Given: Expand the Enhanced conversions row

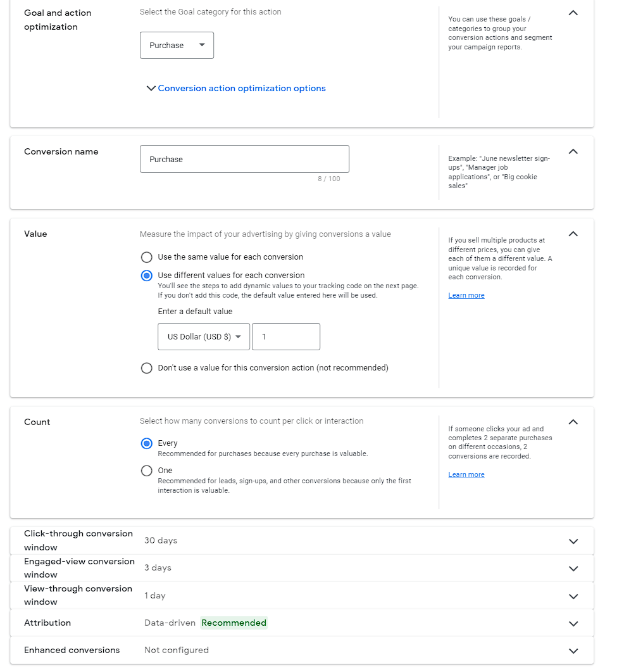Looking at the screenshot, I should (x=573, y=650).
